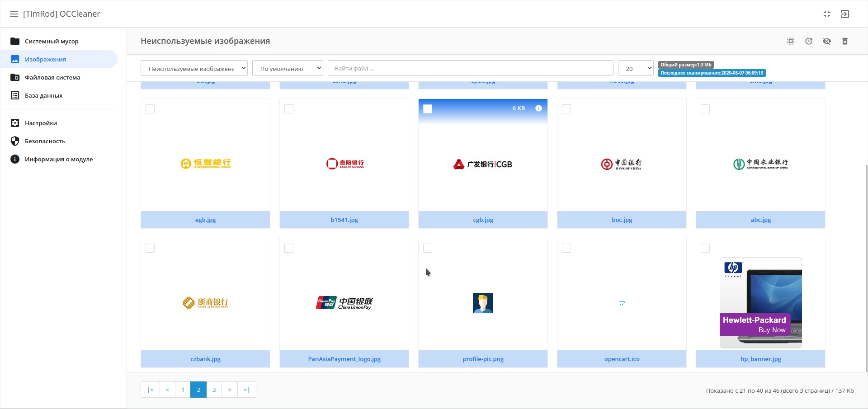Open the По умолчанию sort dropdown
Viewport: 868px width, 409px height.
point(288,68)
